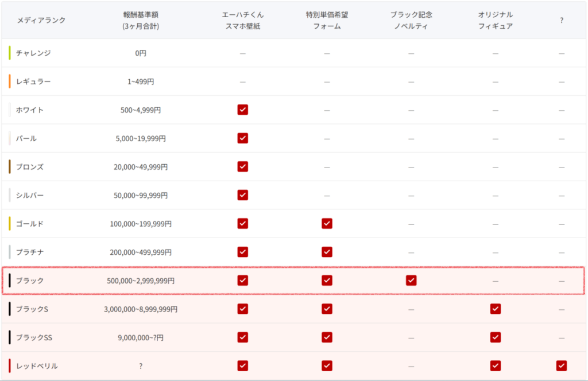Click the シルバー row スマホ壁紙 checkmark
Image resolution: width=588 pixels, height=381 pixels.
click(242, 195)
